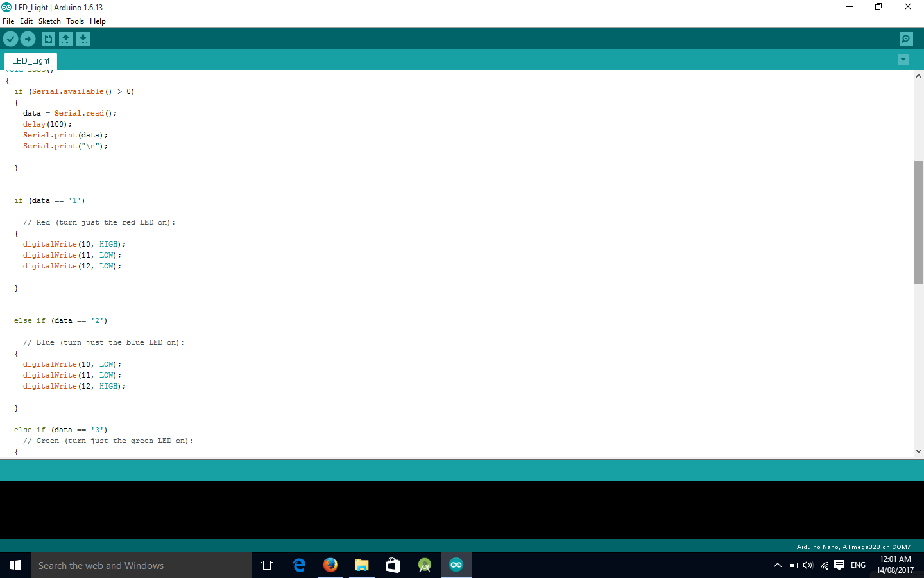The image size is (924, 578).
Task: Click the Verify sketch checkmark button
Action: click(10, 39)
